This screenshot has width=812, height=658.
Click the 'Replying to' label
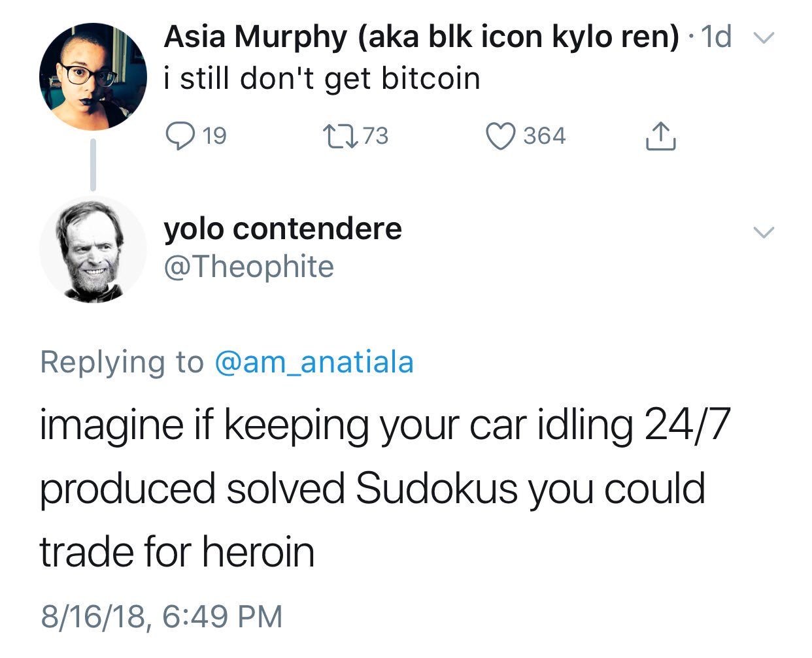coord(122,362)
